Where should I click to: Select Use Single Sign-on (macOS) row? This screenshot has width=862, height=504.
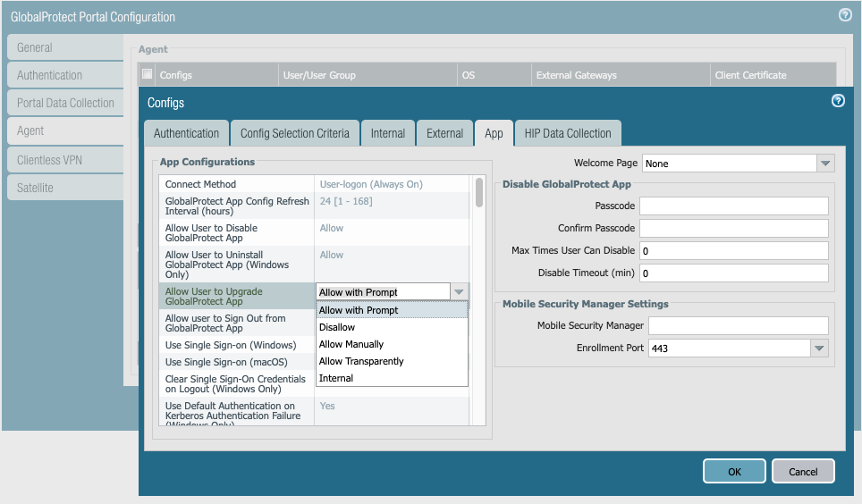tap(238, 362)
